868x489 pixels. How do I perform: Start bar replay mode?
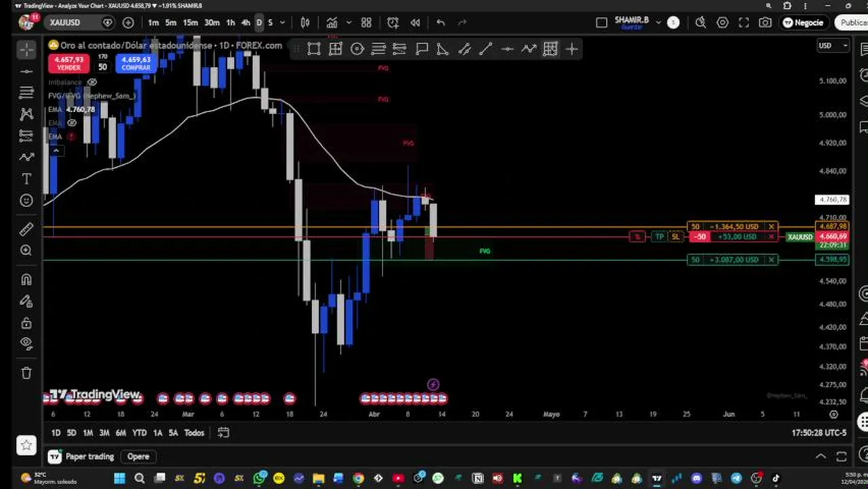415,22
